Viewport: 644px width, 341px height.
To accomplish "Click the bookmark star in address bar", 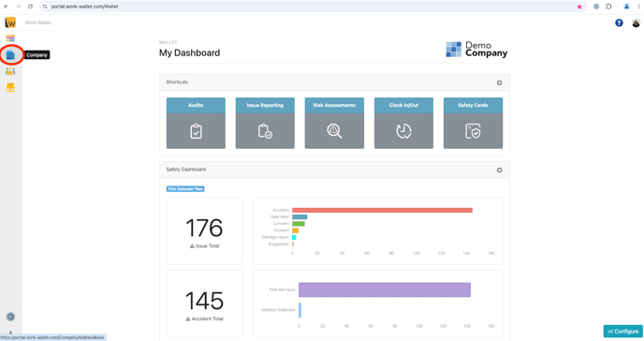I will (x=579, y=7).
